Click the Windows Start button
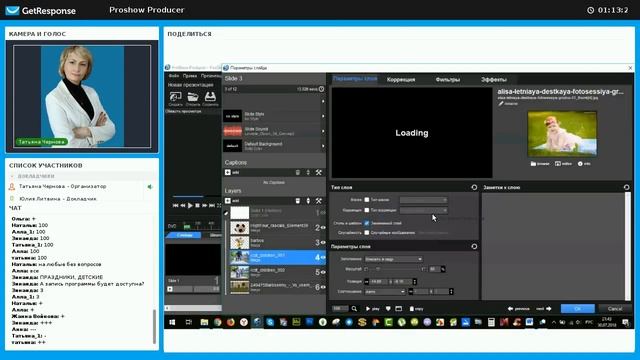The height and width of the screenshot is (360, 640). pos(172,322)
